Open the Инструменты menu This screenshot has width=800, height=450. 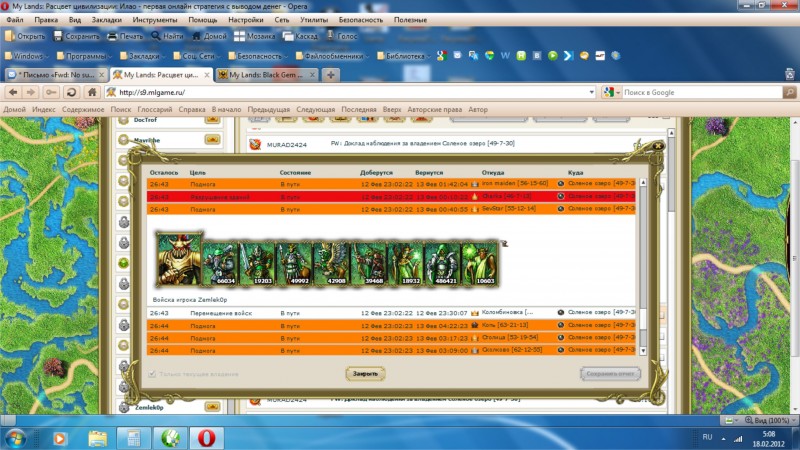pos(155,20)
